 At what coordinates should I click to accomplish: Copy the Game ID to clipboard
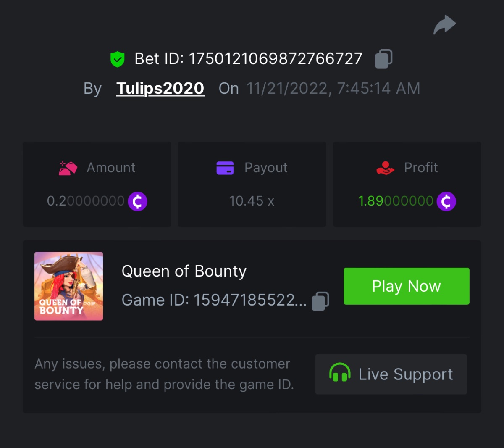(x=320, y=301)
